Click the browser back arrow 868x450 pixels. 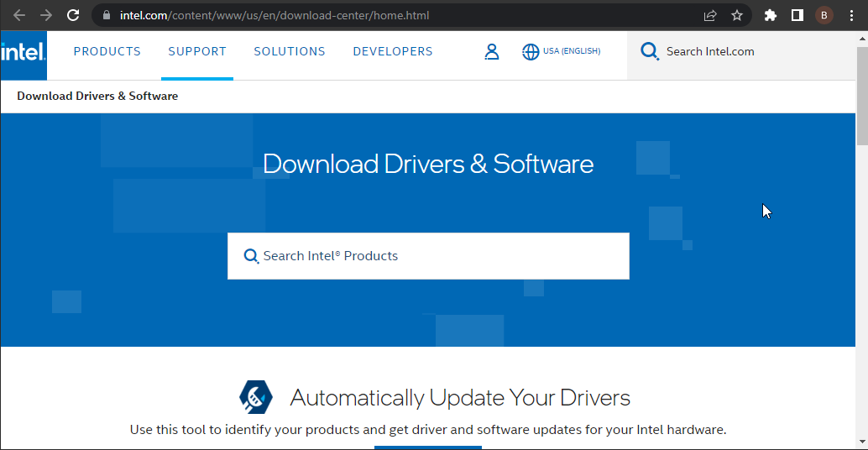(x=19, y=15)
